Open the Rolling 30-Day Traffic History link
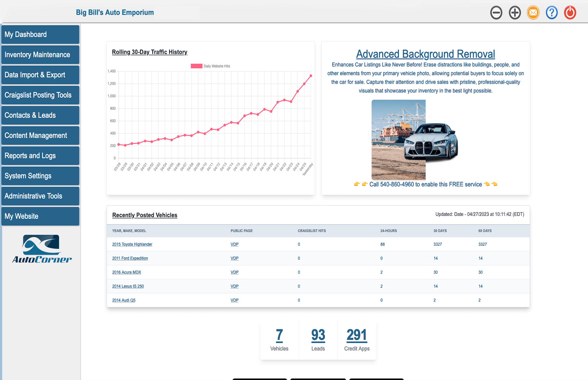This screenshot has height=380, width=588. pos(150,52)
